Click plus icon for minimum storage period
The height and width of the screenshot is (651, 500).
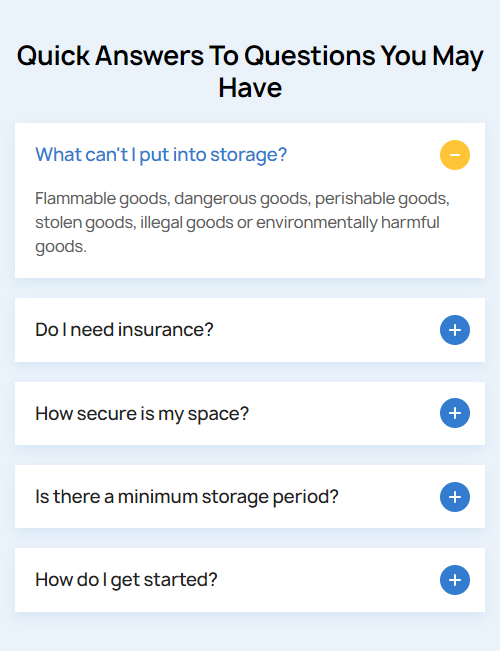point(455,497)
